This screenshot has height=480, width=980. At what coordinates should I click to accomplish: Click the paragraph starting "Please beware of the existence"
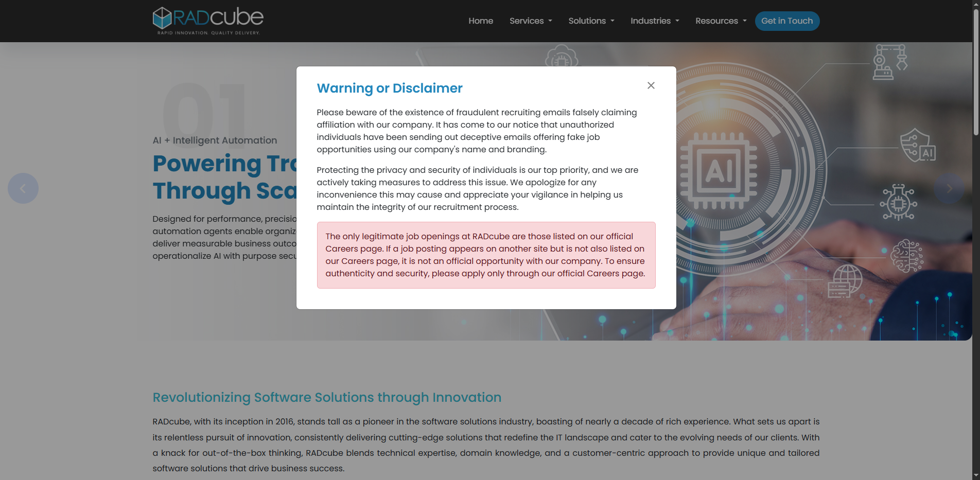point(477,131)
